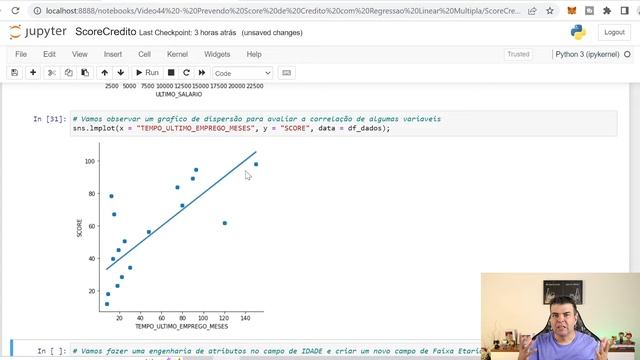Toggle the browser side panel icon

click(x=624, y=11)
